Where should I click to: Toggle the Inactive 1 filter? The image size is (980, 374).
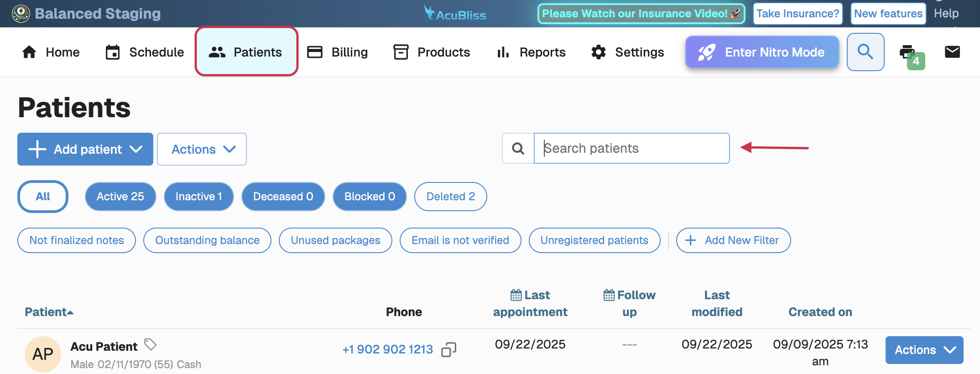click(198, 197)
